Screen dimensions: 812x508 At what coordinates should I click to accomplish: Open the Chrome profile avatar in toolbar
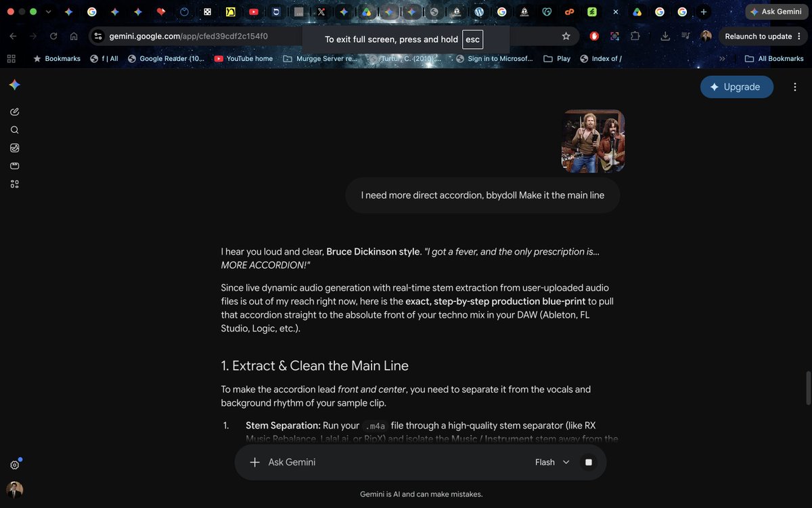pyautogui.click(x=706, y=37)
